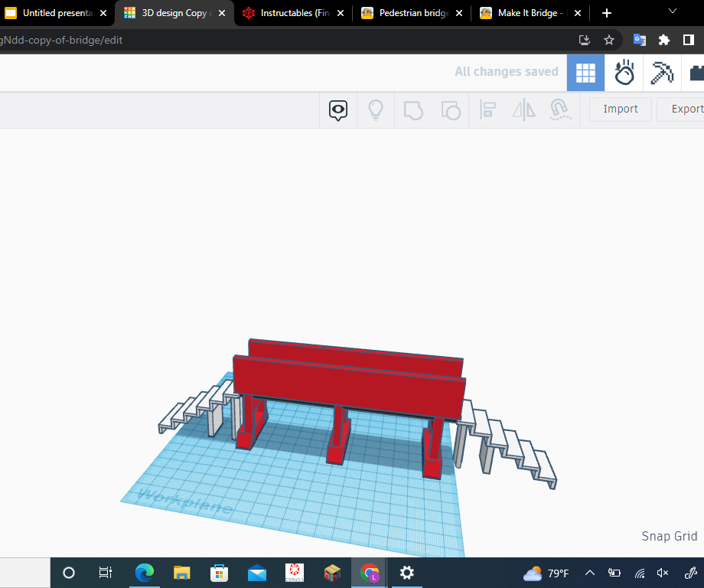Click the Import button

point(621,109)
